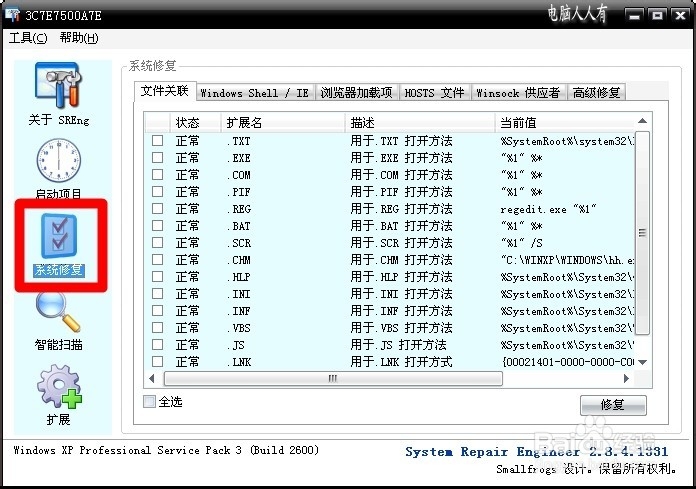Click the app icon in title bar

click(x=12, y=15)
